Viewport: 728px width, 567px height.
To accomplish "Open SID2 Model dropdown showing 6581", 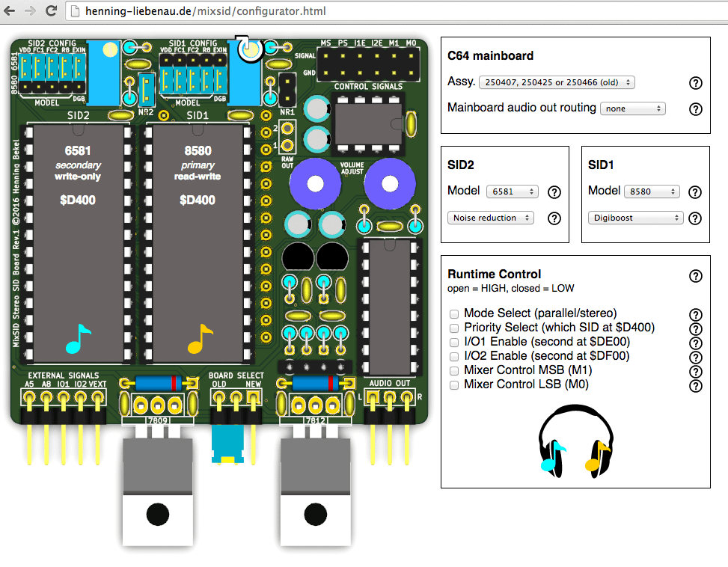I will pos(512,191).
